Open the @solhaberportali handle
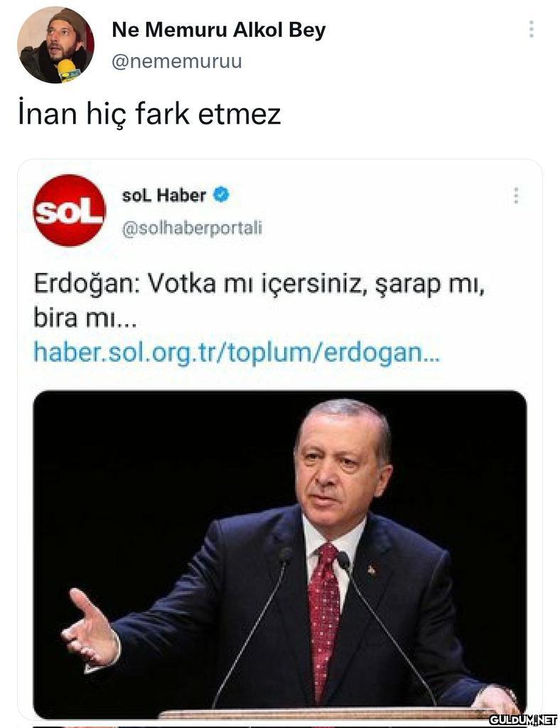The height and width of the screenshot is (728, 560). tap(192, 228)
